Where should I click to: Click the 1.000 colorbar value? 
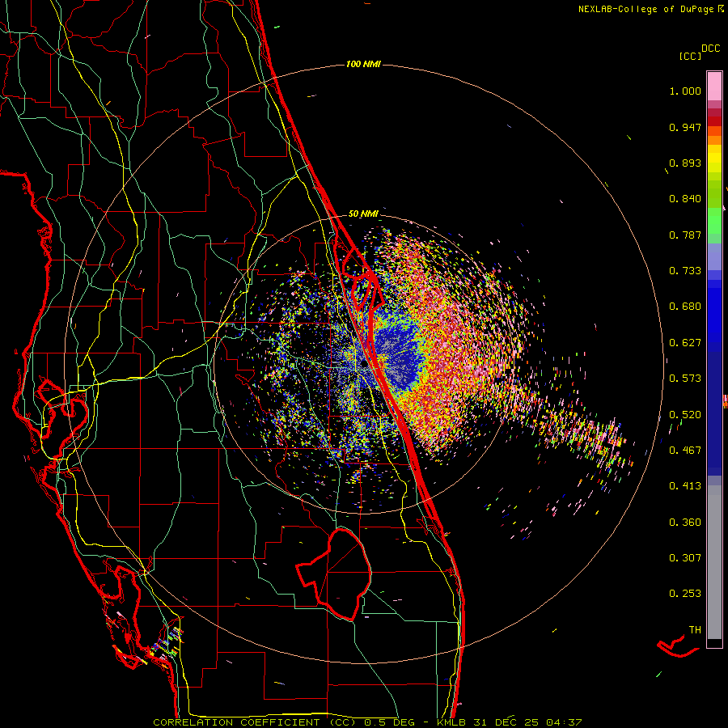tap(685, 91)
